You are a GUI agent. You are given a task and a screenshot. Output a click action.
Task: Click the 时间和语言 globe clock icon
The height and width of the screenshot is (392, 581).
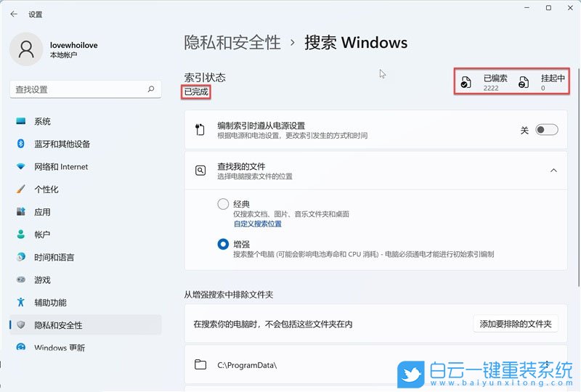(x=21, y=257)
